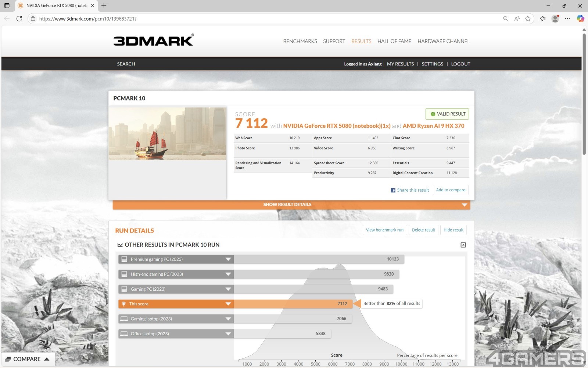
Task: Click the valid result green info icon
Action: point(433,114)
